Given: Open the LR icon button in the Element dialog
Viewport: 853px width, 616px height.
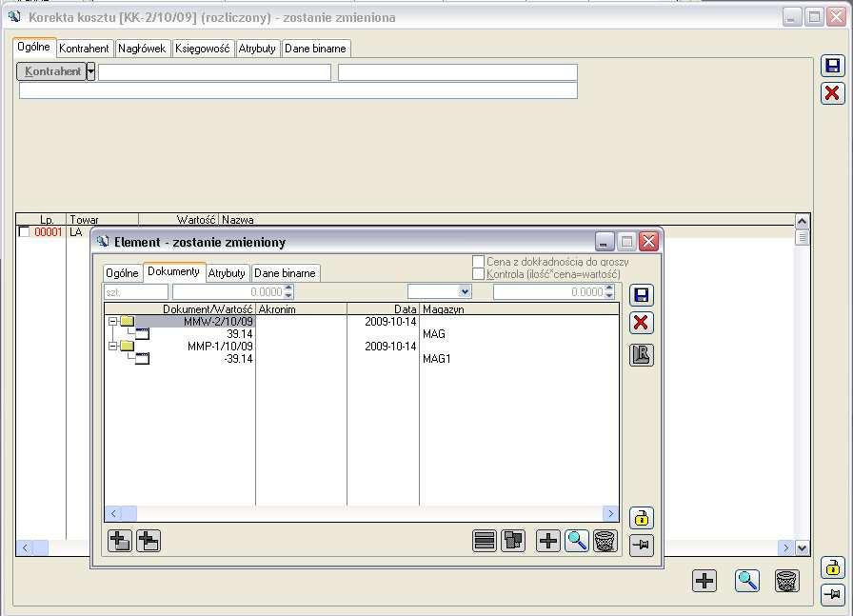Looking at the screenshot, I should coord(642,355).
